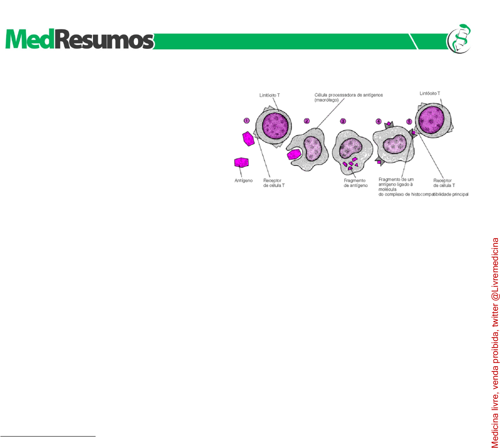Click the nucleus of the left T lymphocyte
The height and width of the screenshot is (448, 500).
click(x=276, y=125)
